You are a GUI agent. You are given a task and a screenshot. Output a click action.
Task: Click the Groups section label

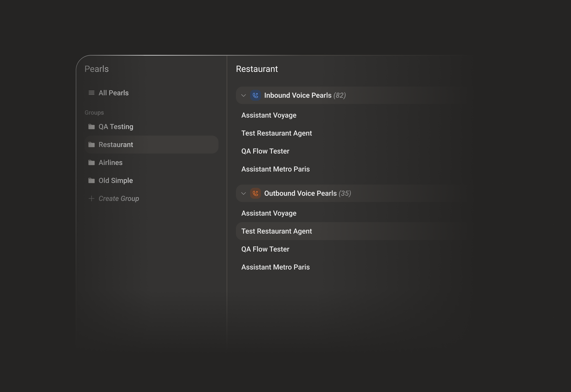pyautogui.click(x=94, y=113)
